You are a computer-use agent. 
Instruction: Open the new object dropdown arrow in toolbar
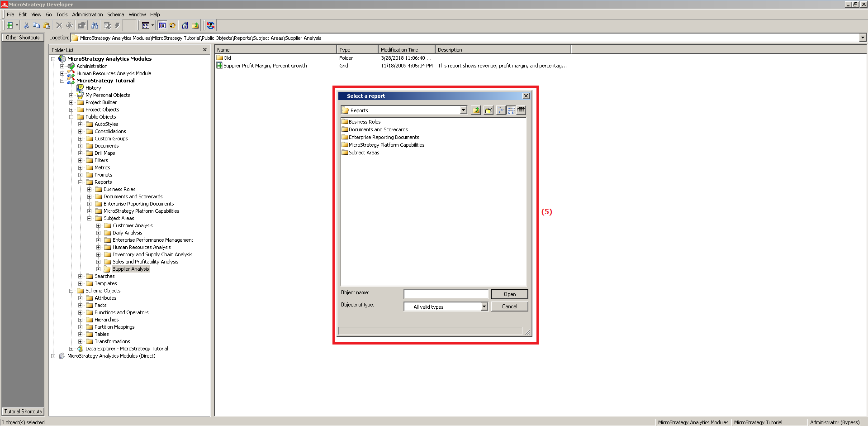[x=17, y=25]
